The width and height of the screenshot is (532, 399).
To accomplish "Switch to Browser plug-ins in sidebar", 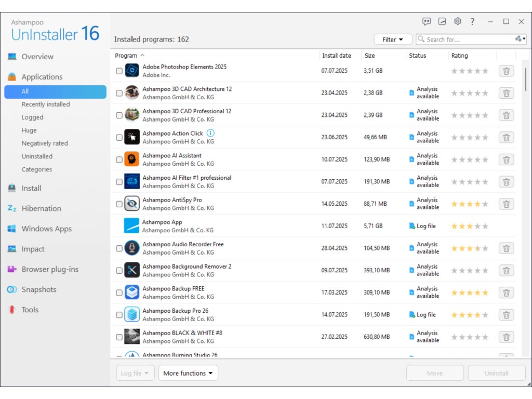I will 50,269.
